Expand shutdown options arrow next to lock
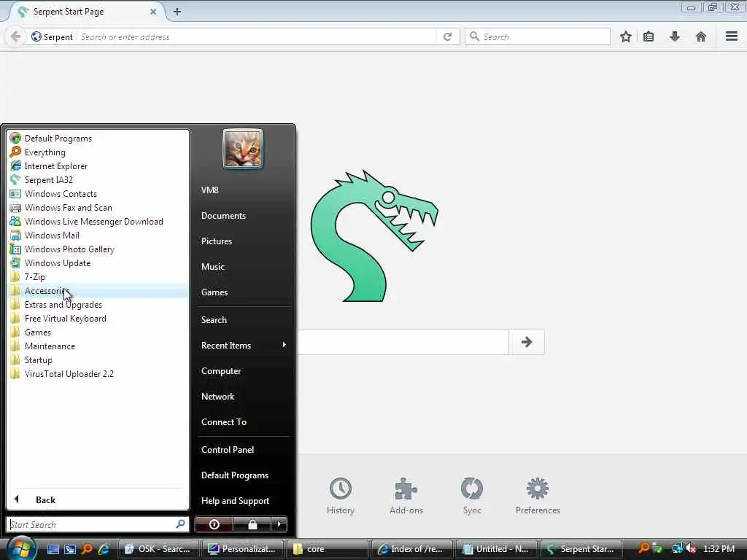The height and width of the screenshot is (560, 747). [x=279, y=524]
